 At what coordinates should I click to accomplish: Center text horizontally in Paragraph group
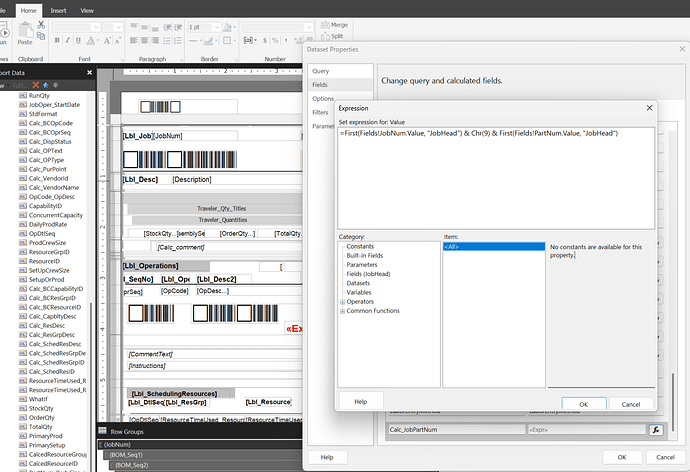pos(144,40)
